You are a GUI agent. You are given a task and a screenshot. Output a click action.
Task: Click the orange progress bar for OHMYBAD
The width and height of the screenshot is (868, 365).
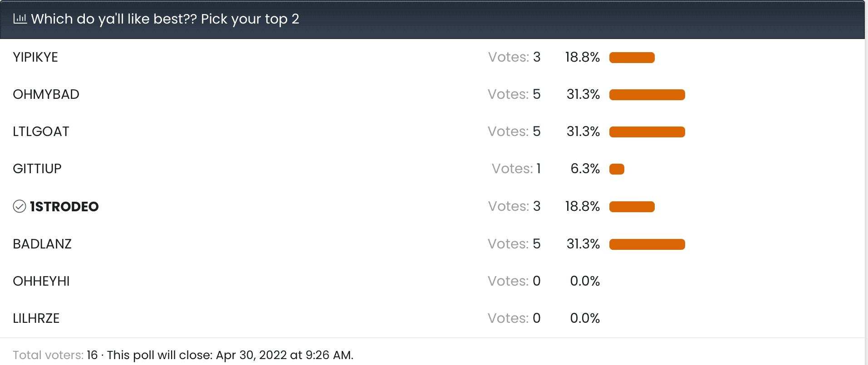(647, 95)
